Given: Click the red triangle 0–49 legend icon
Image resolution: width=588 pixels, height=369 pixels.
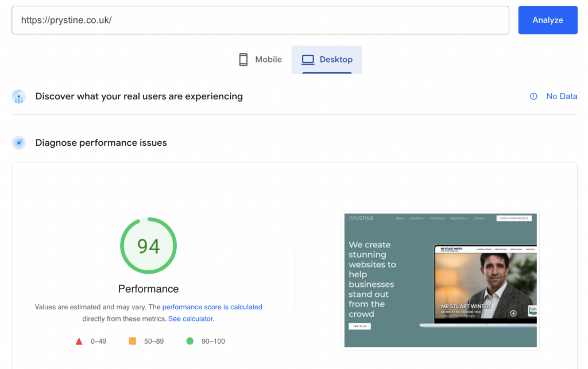Looking at the screenshot, I should pyautogui.click(x=79, y=341).
